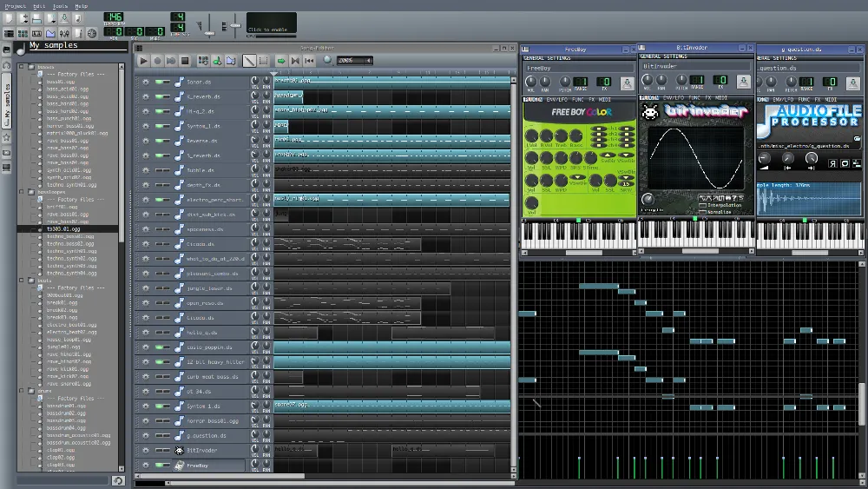Show the Automation Editor toolbar icon
The height and width of the screenshot is (489, 868).
pyautogui.click(x=50, y=34)
